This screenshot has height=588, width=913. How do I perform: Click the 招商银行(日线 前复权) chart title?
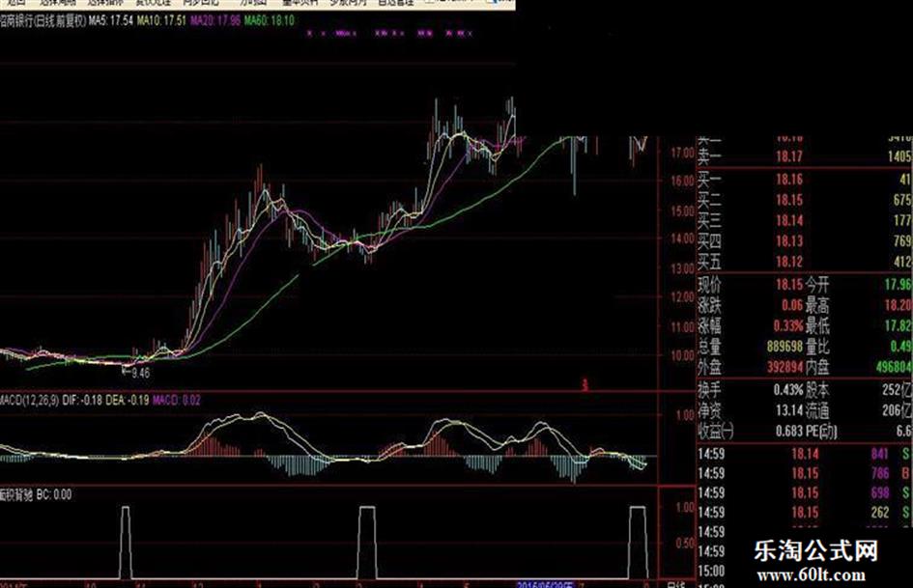point(43,21)
